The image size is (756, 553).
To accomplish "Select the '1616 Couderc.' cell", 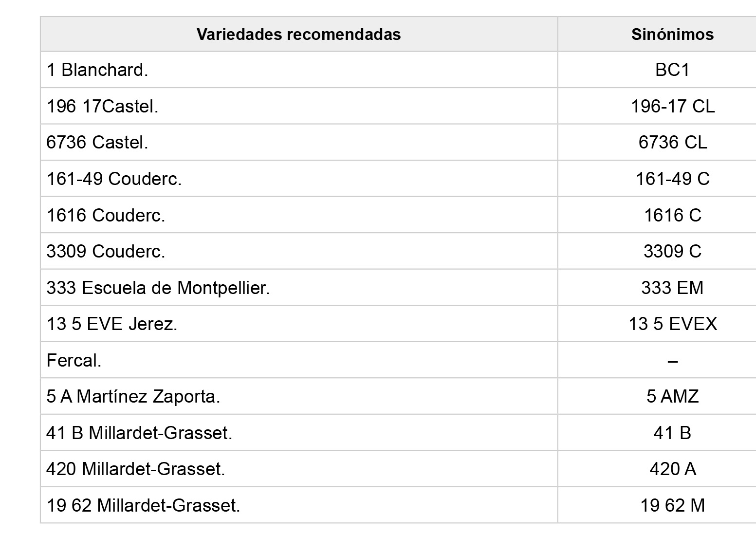I will point(106,215).
